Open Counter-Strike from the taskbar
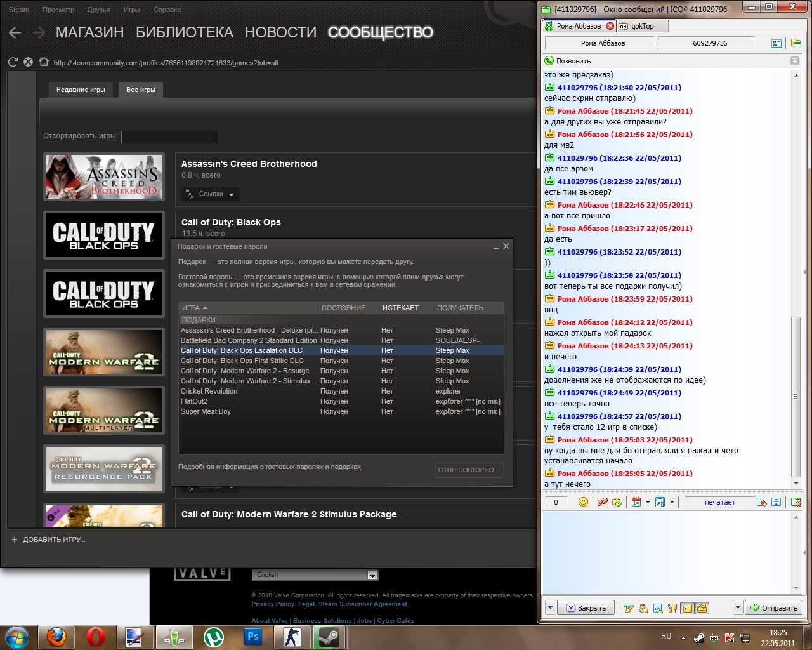 coord(292,637)
